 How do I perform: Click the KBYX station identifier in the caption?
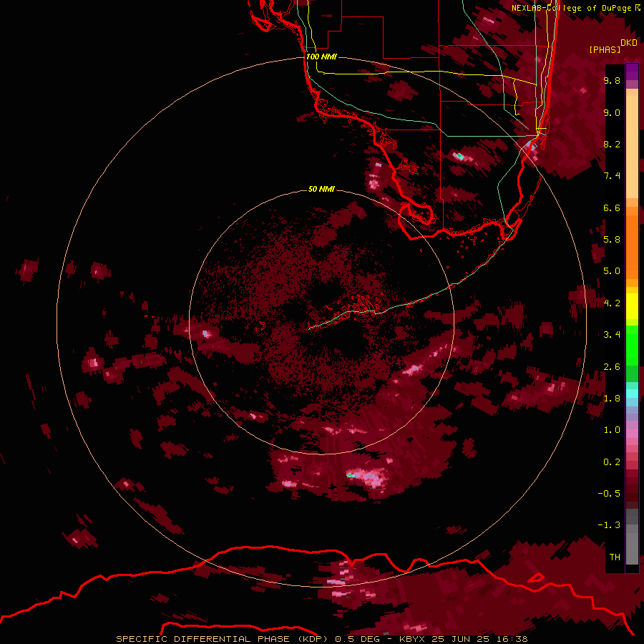pyautogui.click(x=413, y=639)
